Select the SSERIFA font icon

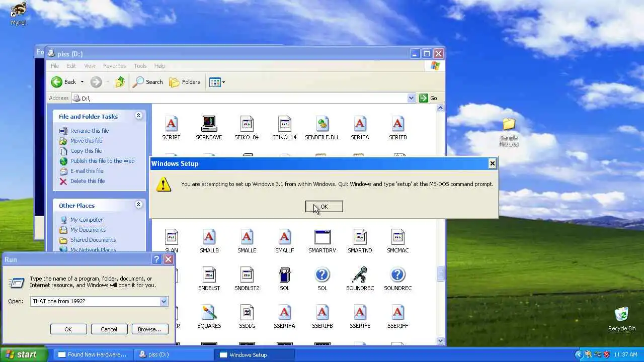pyautogui.click(x=284, y=312)
